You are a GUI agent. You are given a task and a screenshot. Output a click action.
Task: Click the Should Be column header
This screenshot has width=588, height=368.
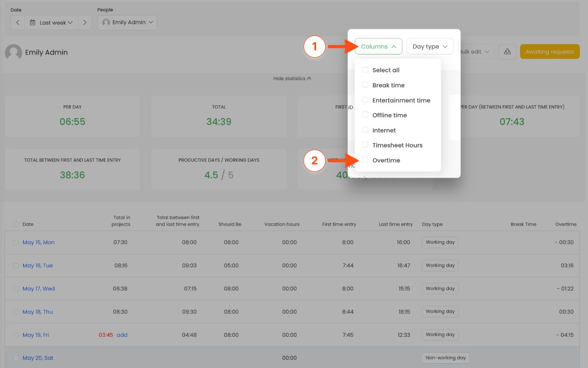pos(230,224)
